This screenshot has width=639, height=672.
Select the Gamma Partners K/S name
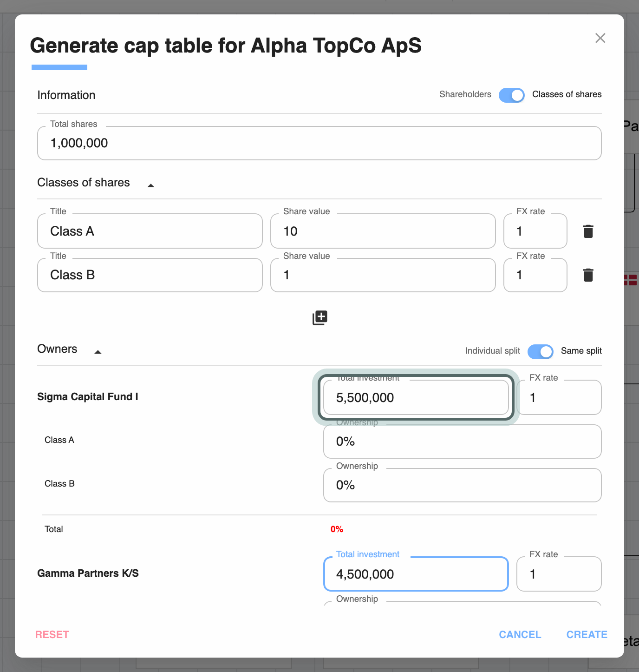point(88,573)
